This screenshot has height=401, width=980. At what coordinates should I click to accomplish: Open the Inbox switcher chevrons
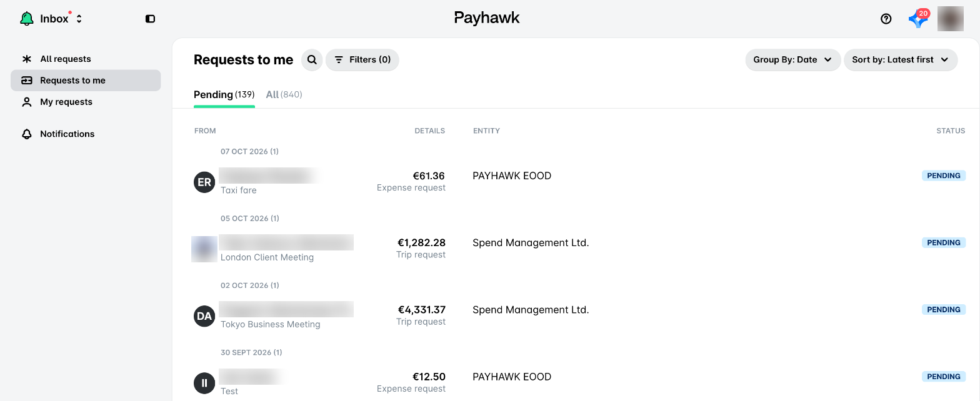pos(79,19)
